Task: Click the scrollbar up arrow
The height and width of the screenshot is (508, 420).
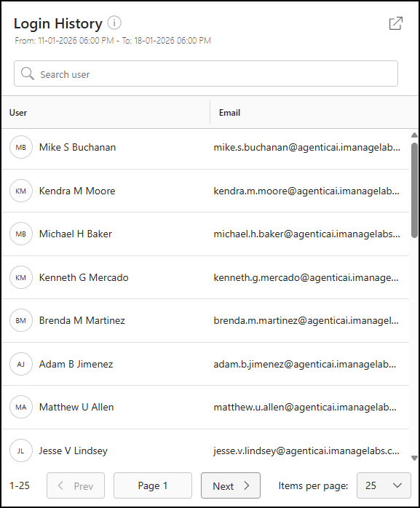Action: pyautogui.click(x=414, y=135)
